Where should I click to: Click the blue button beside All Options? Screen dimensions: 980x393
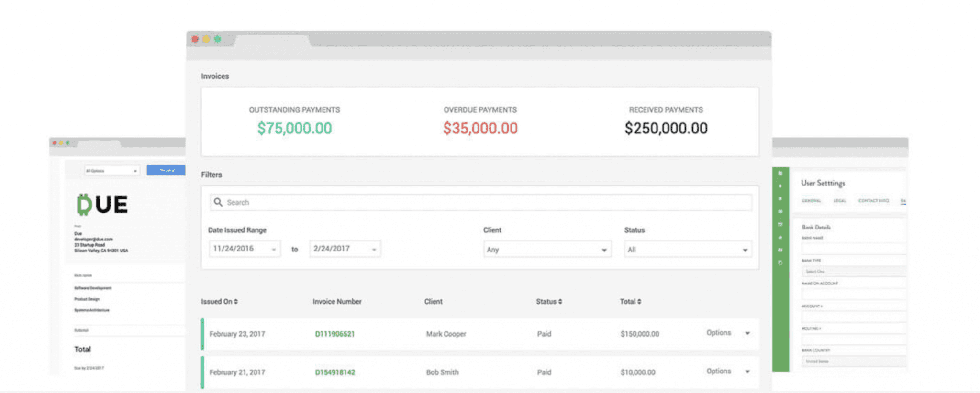[166, 171]
